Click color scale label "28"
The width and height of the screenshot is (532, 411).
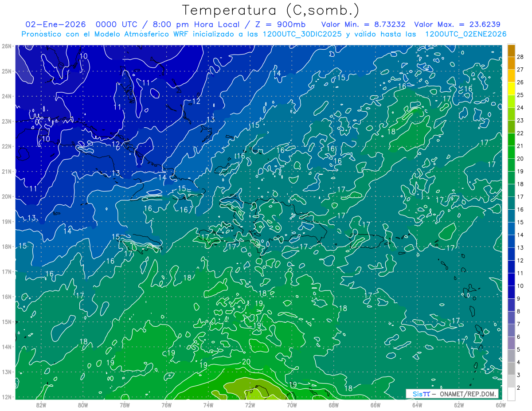point(520,56)
